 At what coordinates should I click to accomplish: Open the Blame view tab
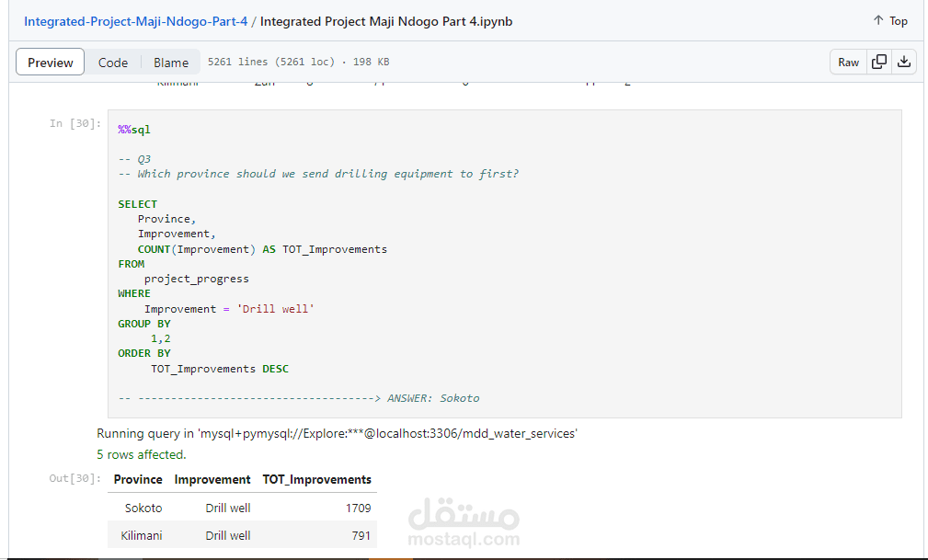pos(171,63)
